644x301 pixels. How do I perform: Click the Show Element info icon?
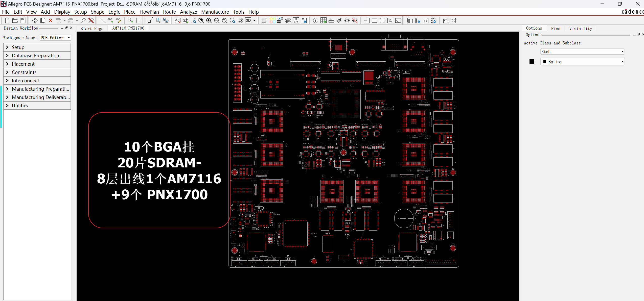coord(316,20)
